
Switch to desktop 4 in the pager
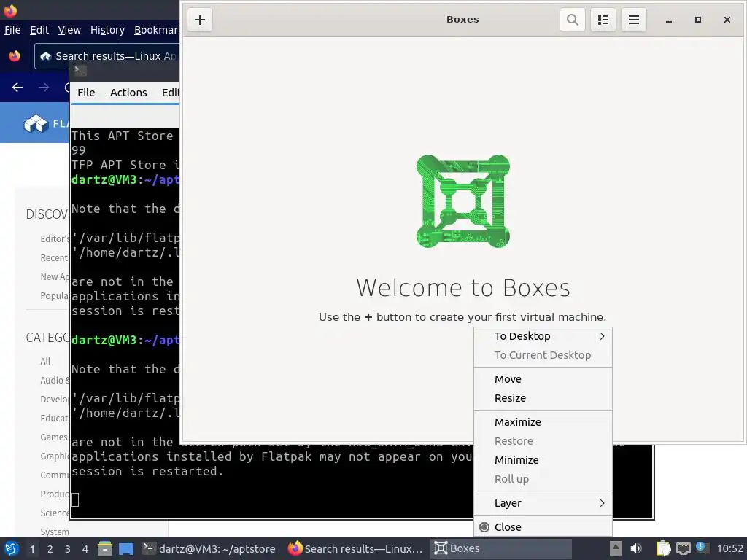[85, 549]
